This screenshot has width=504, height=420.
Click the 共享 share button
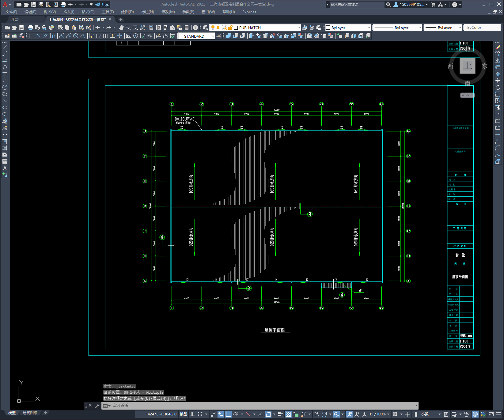point(102,5)
